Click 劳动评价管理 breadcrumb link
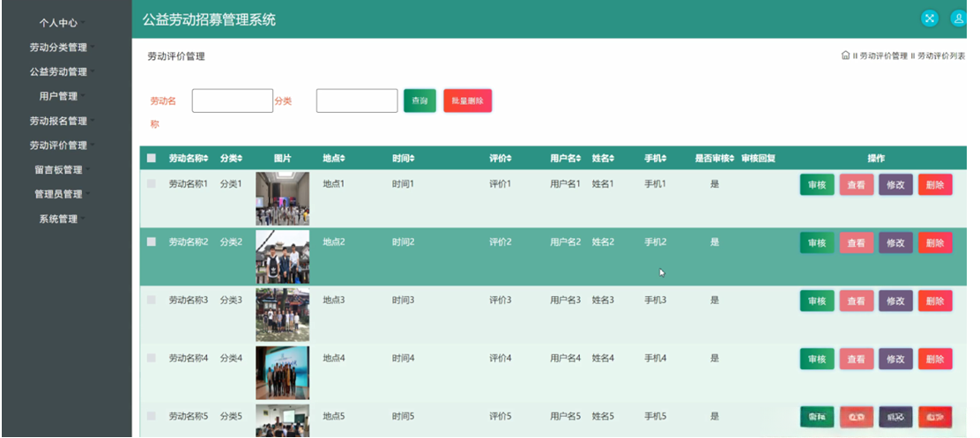The width and height of the screenshot is (980, 438). [x=883, y=56]
